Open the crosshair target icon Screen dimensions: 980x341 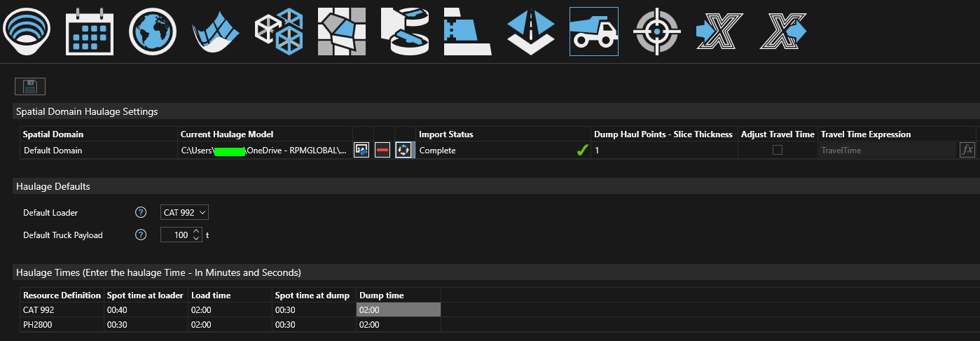pyautogui.click(x=656, y=32)
